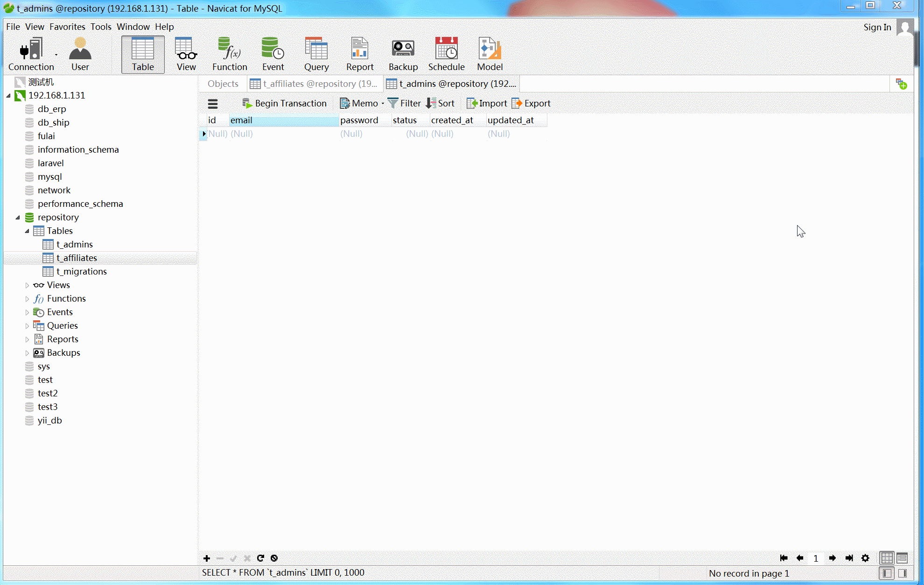
Task: Switch to the t_affiliates tab
Action: (x=314, y=84)
